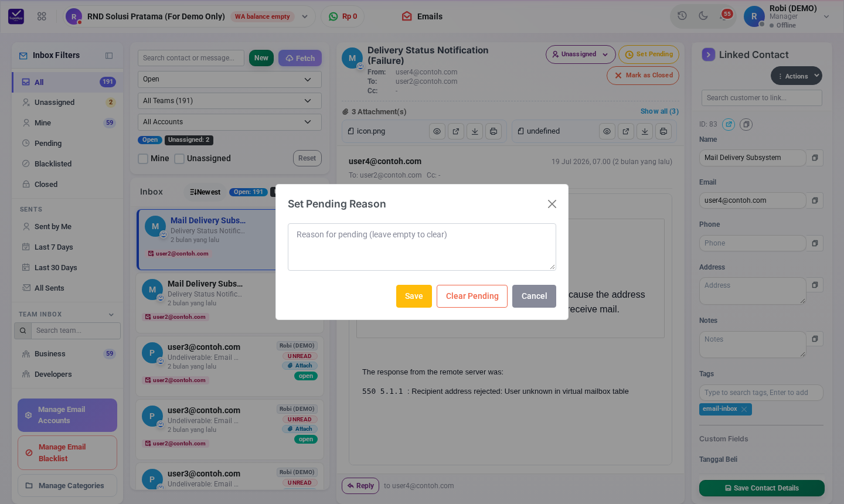Copy the contact ID 83
Viewport: 844px width, 504px height.
746,124
